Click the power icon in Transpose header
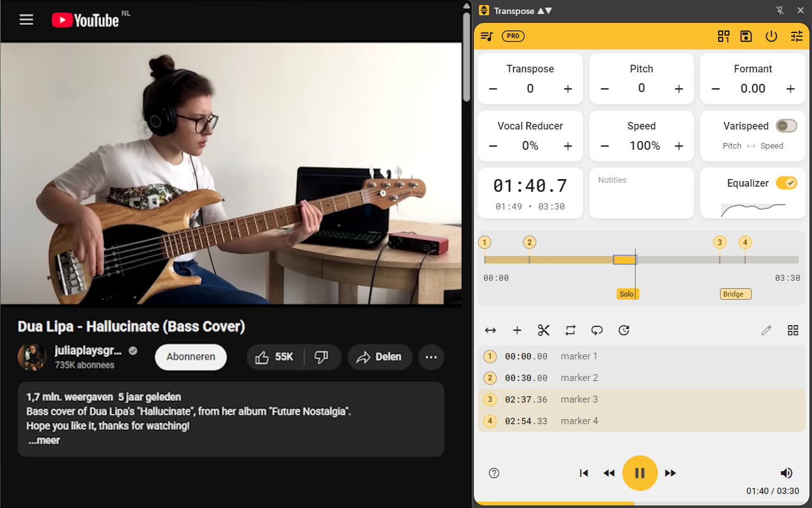Screen dimensions: 812x508 tap(771, 36)
